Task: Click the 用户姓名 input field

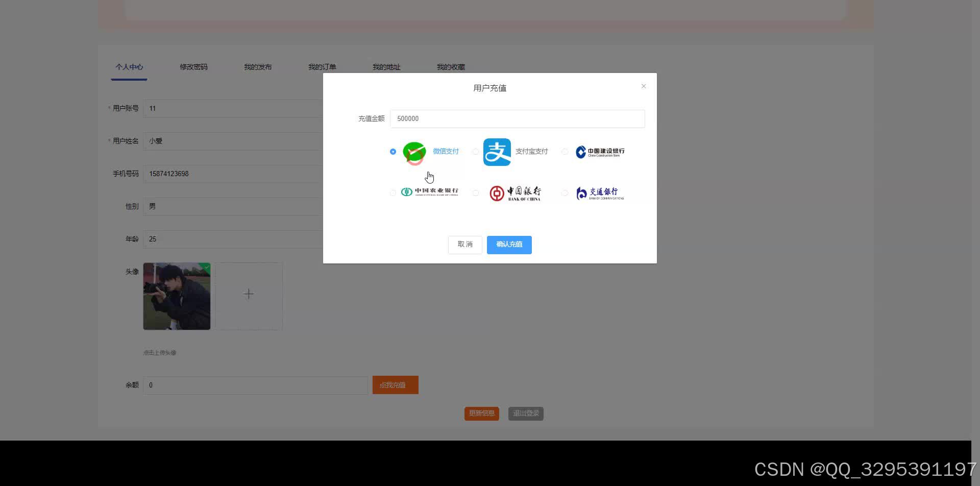Action: 233,141
